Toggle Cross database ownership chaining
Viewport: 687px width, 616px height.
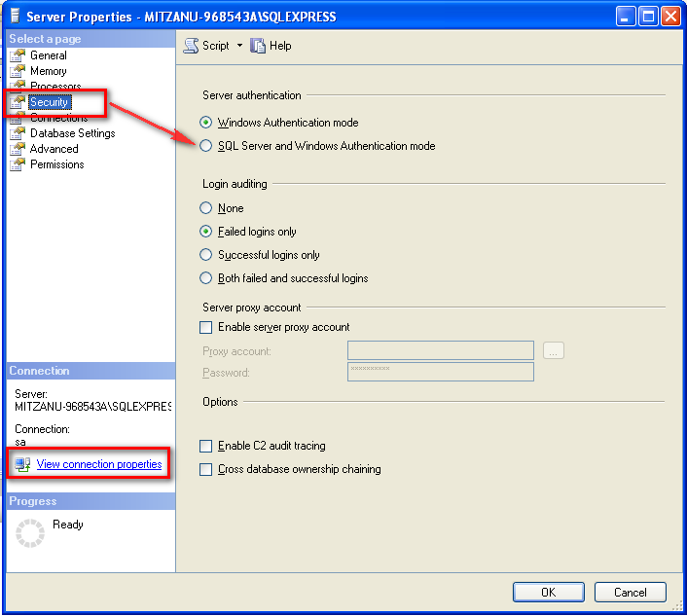coord(206,469)
